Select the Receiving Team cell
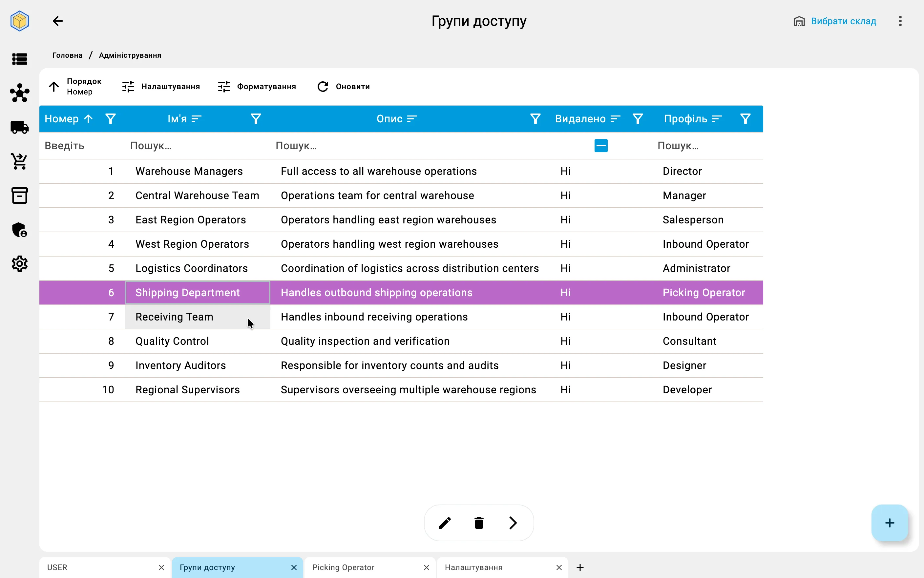This screenshot has width=924, height=578. click(198, 317)
